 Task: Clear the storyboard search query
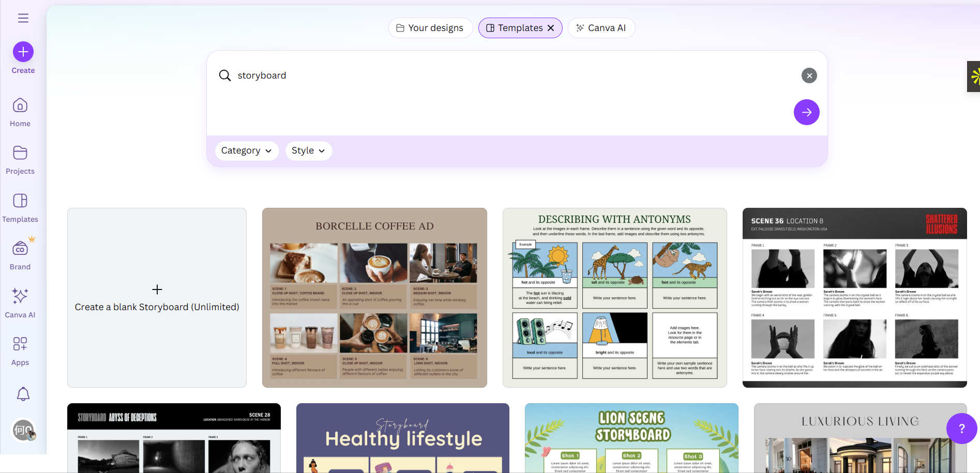pos(809,75)
